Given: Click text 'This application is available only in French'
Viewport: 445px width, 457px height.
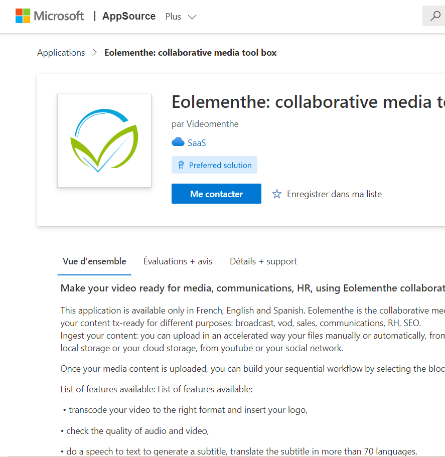Looking at the screenshot, I should pyautogui.click(x=141, y=310).
